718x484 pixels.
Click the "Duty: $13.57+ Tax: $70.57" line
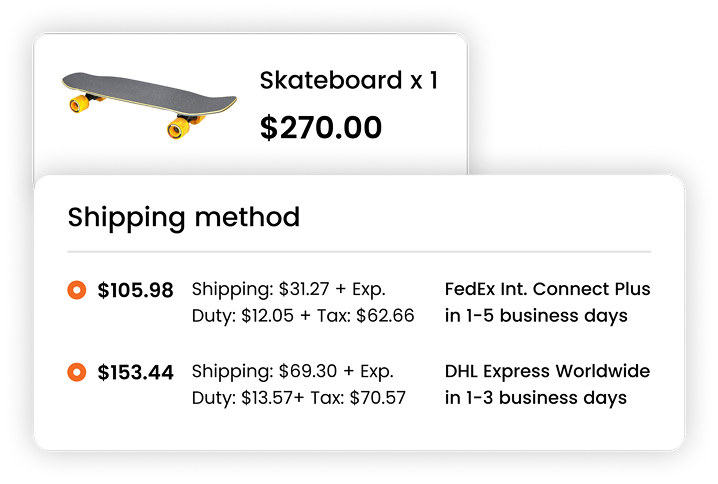298,398
